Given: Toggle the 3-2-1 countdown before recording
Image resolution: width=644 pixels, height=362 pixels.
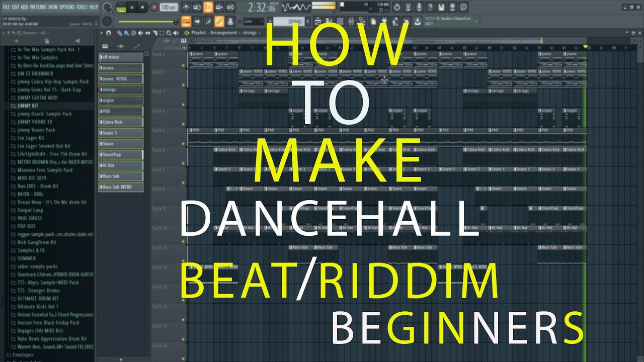Looking at the screenshot, I should click(x=208, y=8).
